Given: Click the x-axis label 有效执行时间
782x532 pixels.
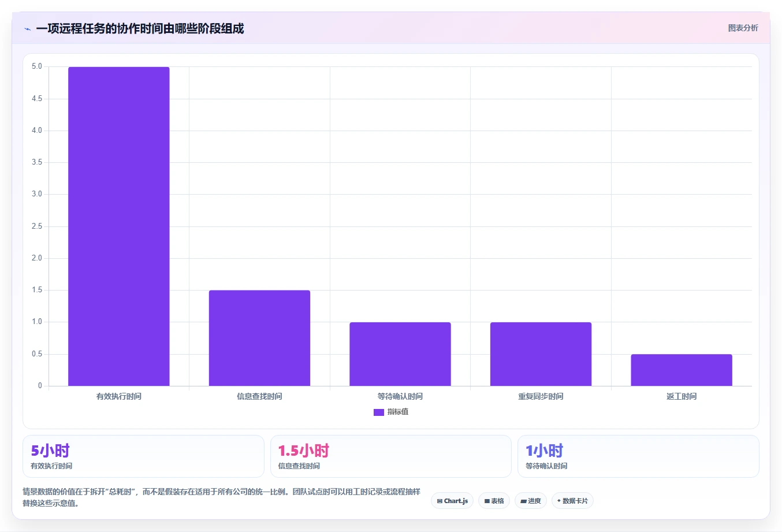Looking at the screenshot, I should [119, 396].
